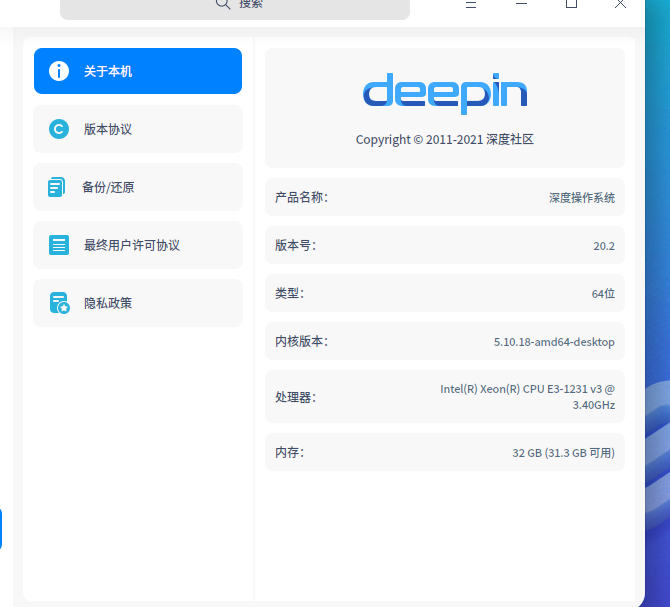Click processor value Intel Xeon E3-1231
This screenshot has height=607, width=670.
[527, 397]
